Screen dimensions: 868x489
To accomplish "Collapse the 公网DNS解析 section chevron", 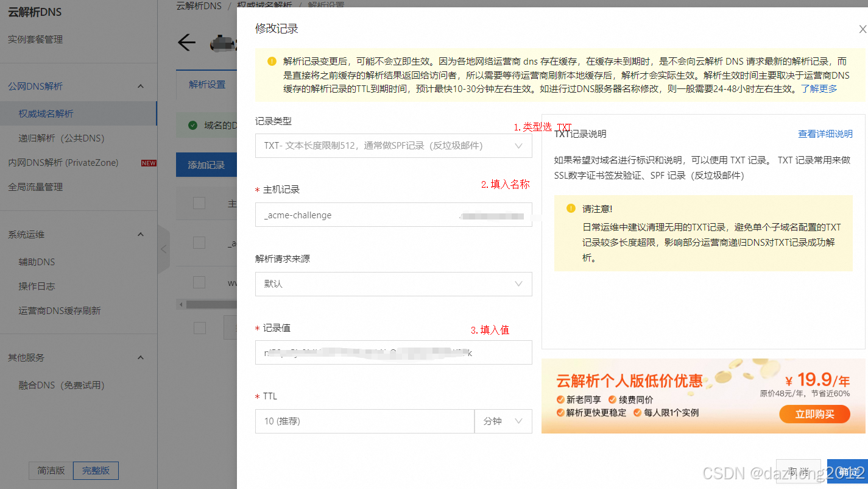I will (x=141, y=87).
